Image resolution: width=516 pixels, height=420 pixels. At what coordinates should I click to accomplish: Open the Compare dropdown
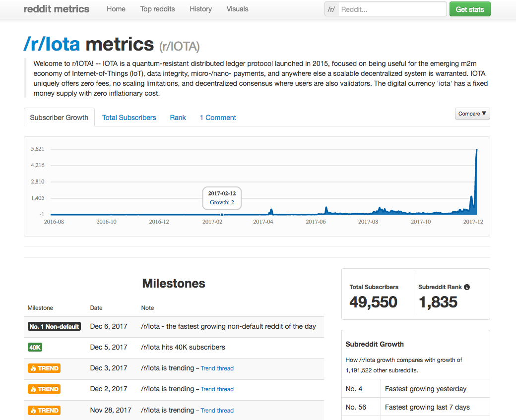coord(472,114)
